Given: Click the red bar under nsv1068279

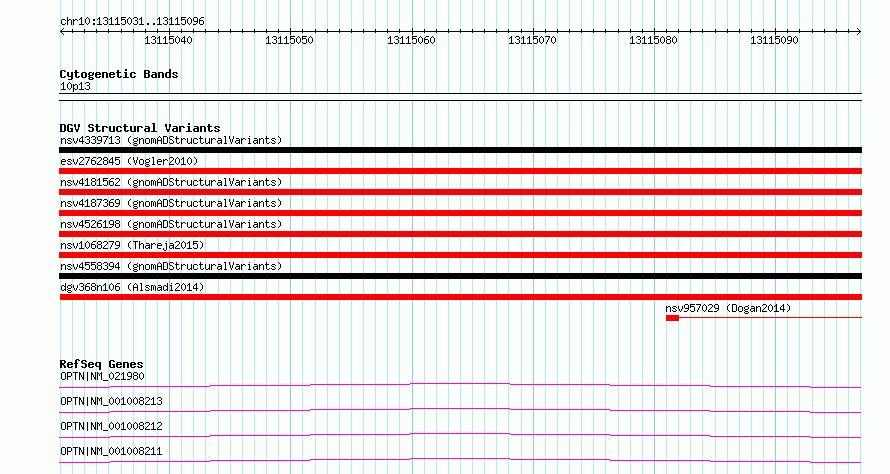Looking at the screenshot, I should pyautogui.click(x=460, y=255).
